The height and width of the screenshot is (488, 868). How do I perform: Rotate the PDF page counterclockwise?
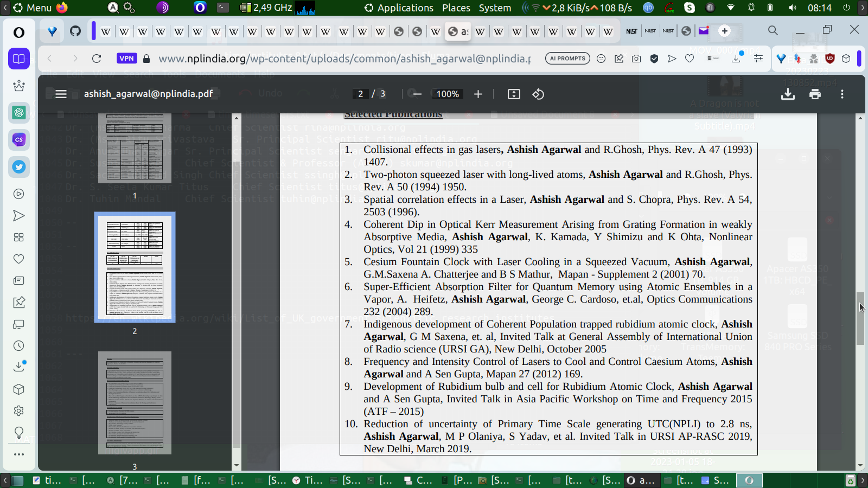point(538,94)
